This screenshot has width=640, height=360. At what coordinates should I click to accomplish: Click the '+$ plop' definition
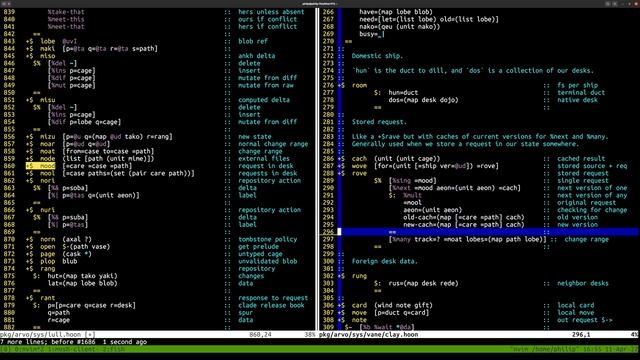[x=40, y=261]
